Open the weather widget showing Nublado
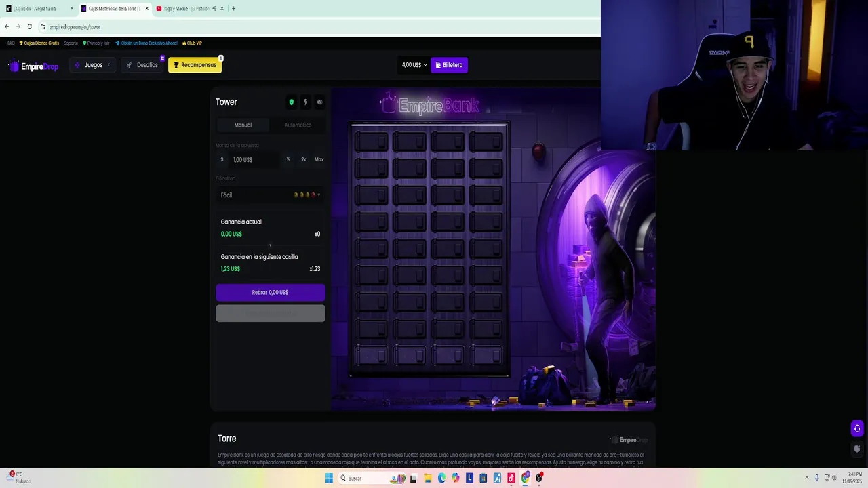The width and height of the screenshot is (868, 488). (19, 478)
